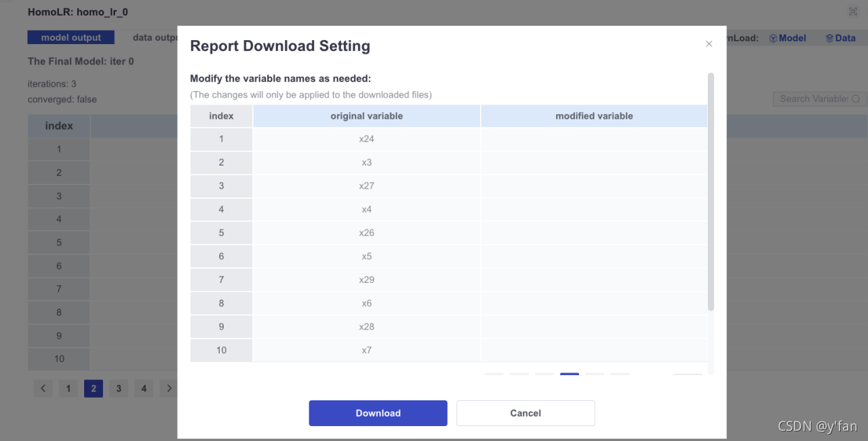868x441 pixels.
Task: Open page 2 in background pagination
Action: [x=94, y=389]
